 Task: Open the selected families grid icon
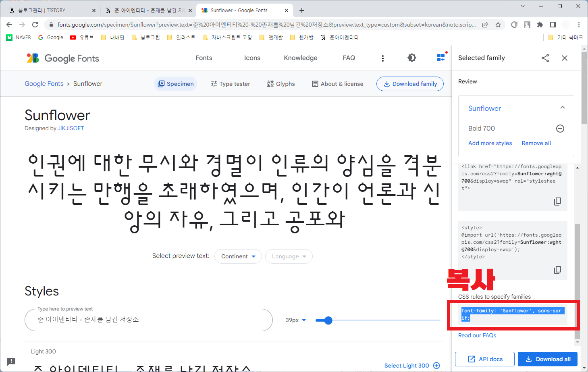point(441,57)
